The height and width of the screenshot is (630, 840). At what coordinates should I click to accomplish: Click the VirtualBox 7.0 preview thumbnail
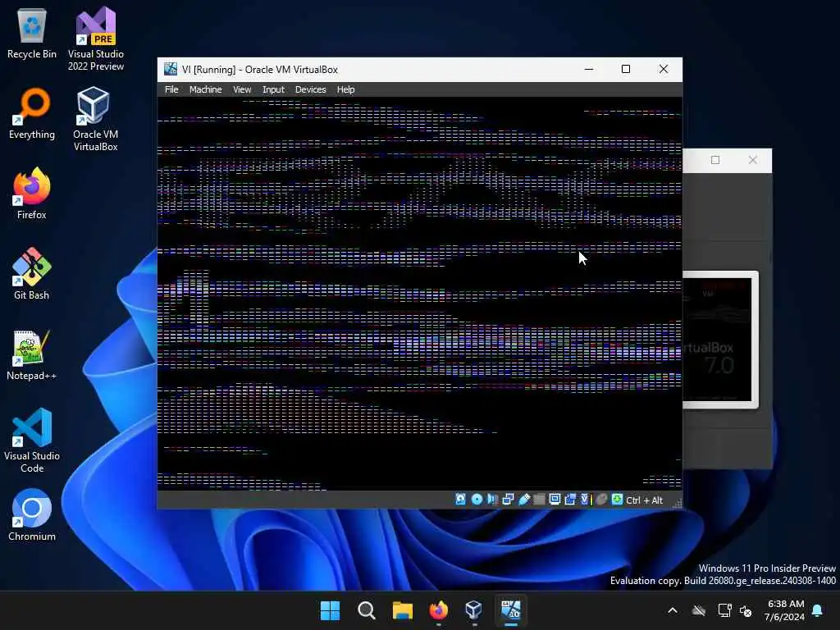pos(719,340)
